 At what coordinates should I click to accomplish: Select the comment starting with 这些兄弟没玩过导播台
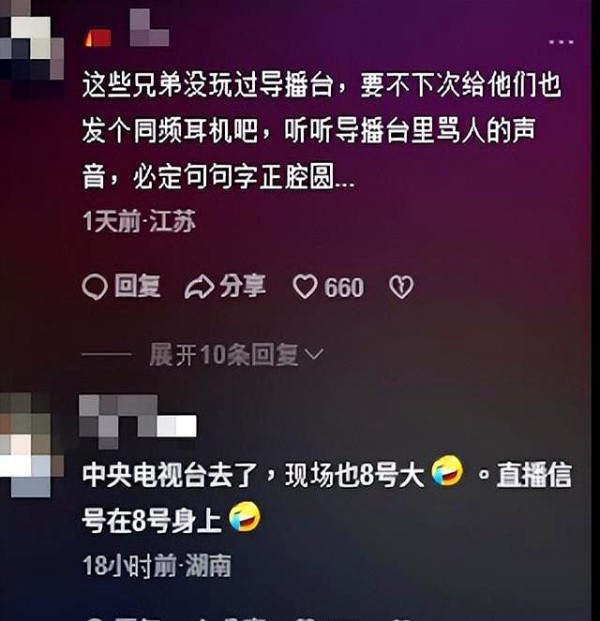tap(321, 130)
